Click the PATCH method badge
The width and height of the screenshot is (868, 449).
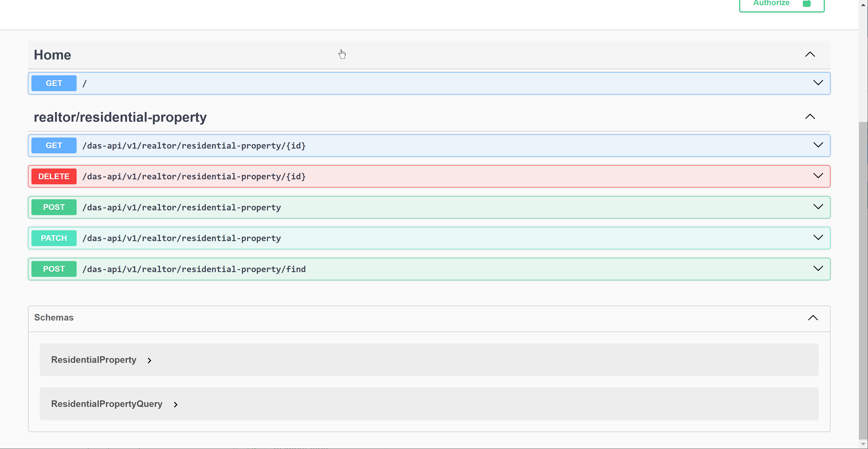tap(54, 238)
